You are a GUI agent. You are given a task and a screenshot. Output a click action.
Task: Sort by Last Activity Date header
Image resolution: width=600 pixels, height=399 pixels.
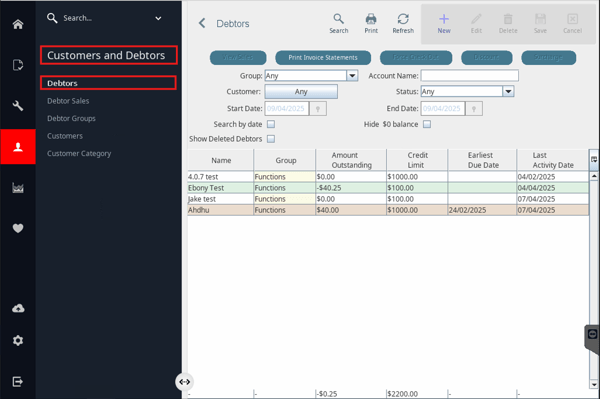[553, 160]
